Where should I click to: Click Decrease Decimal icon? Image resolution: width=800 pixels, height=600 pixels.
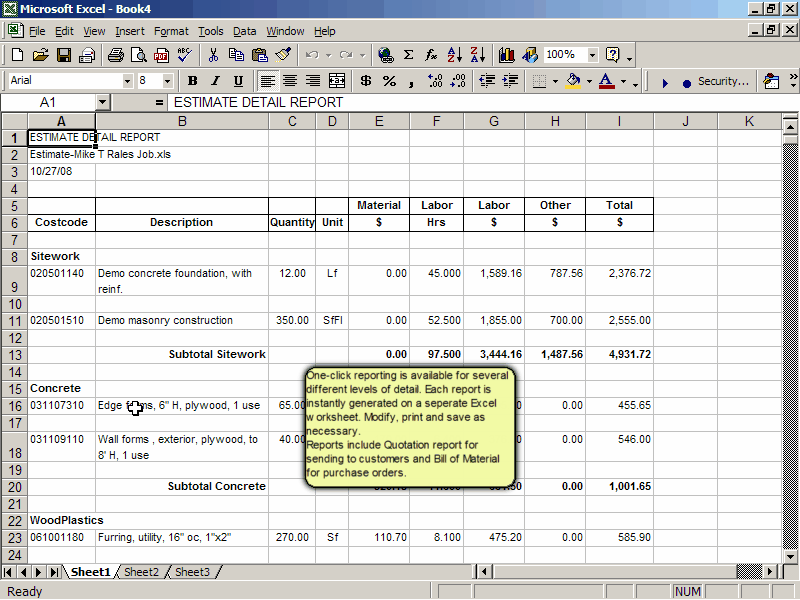(458, 81)
